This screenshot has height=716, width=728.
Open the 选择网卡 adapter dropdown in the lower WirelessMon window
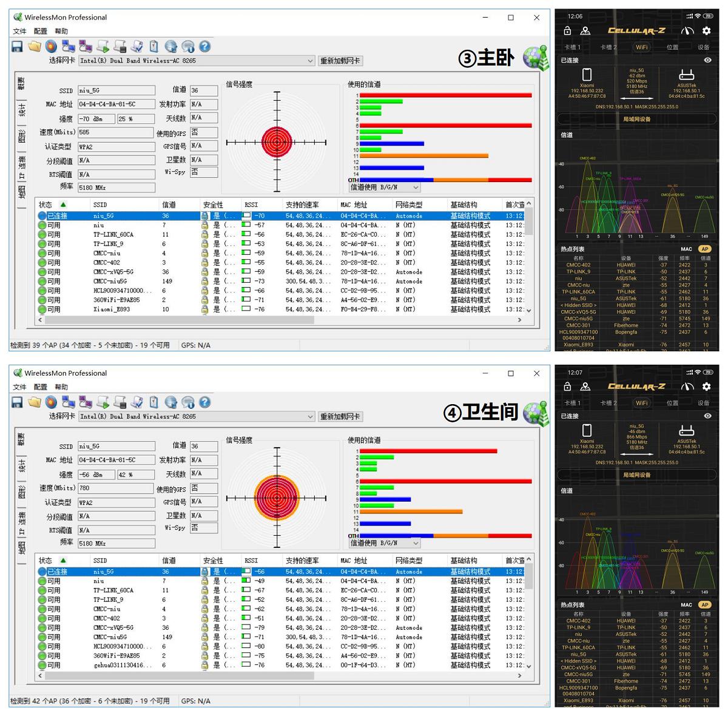pos(197,416)
